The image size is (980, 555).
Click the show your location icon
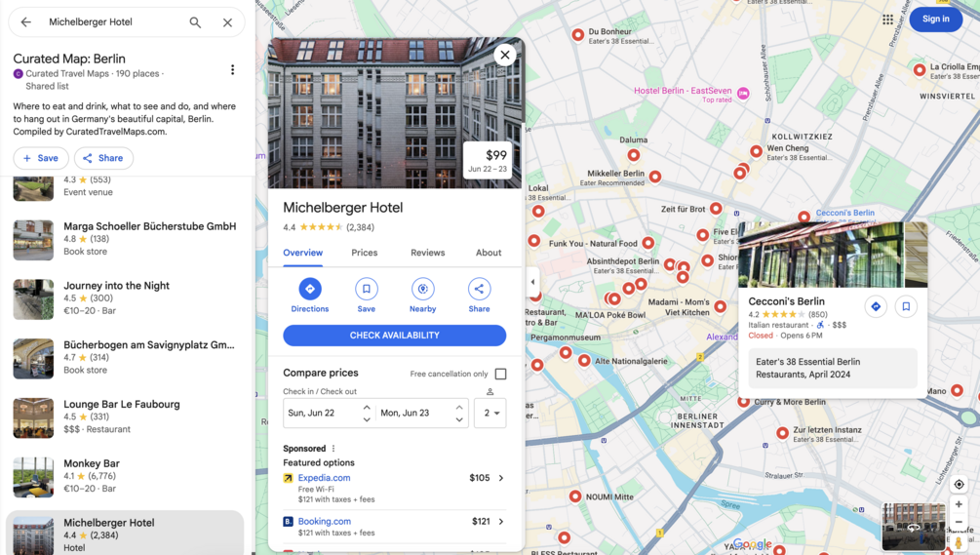click(959, 485)
